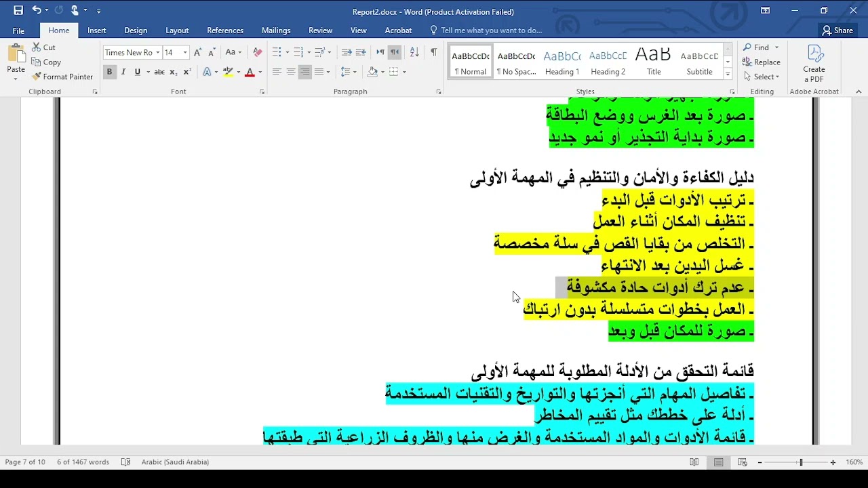Open the borders dropdown arrow

(x=404, y=72)
